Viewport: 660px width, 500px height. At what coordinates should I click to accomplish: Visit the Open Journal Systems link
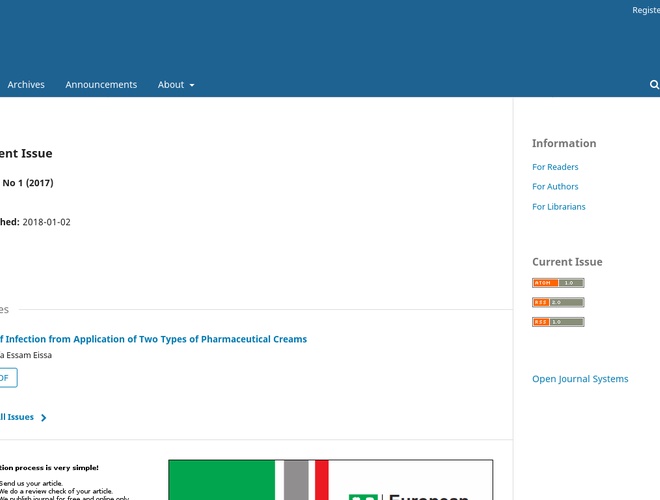coord(580,379)
